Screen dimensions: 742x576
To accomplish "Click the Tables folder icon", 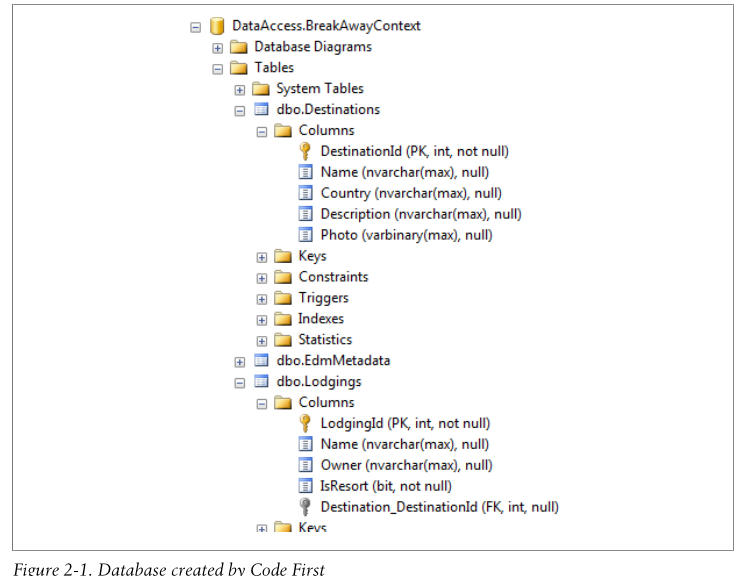I will pos(238,68).
